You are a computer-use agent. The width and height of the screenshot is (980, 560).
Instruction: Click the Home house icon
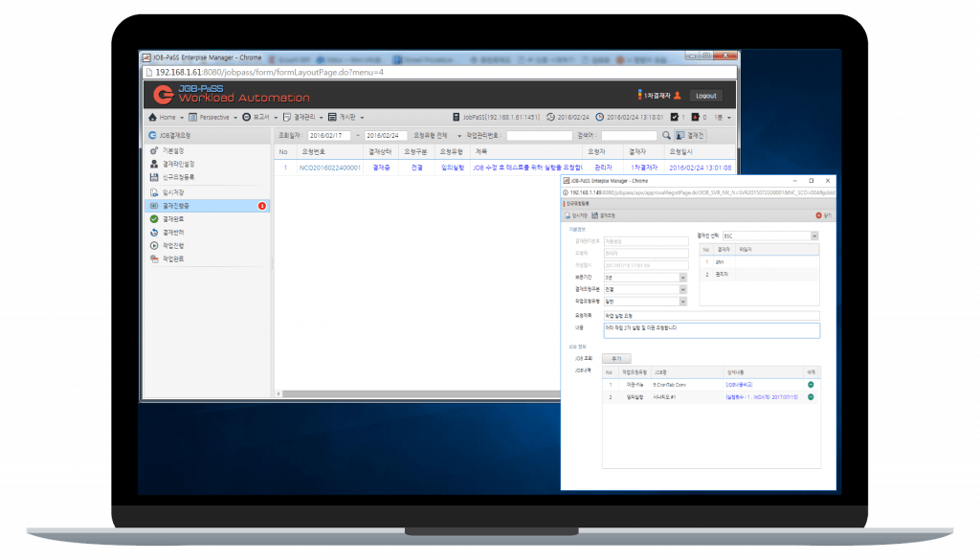pyautogui.click(x=152, y=117)
